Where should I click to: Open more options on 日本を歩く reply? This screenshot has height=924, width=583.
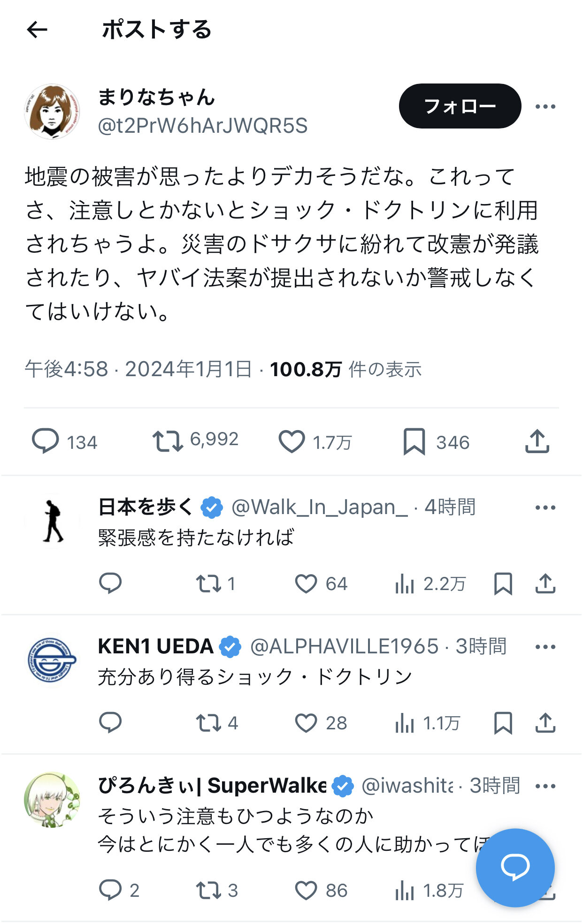coord(545,507)
